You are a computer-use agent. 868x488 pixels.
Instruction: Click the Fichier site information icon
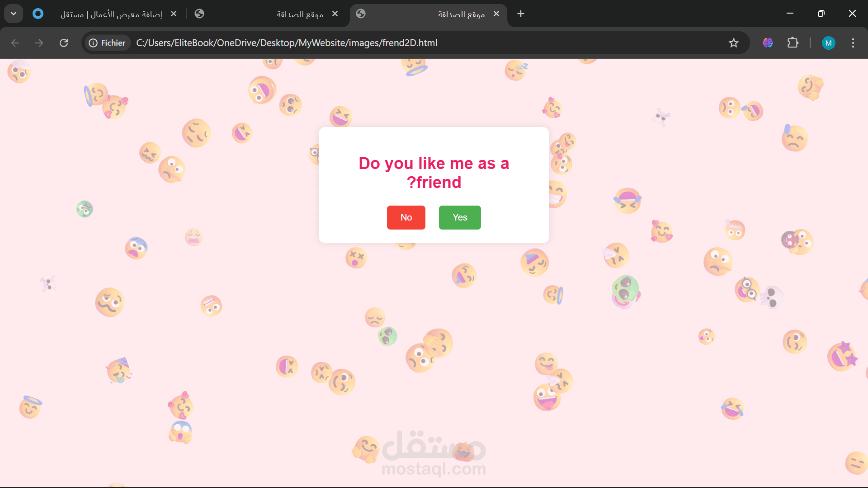[x=94, y=43]
